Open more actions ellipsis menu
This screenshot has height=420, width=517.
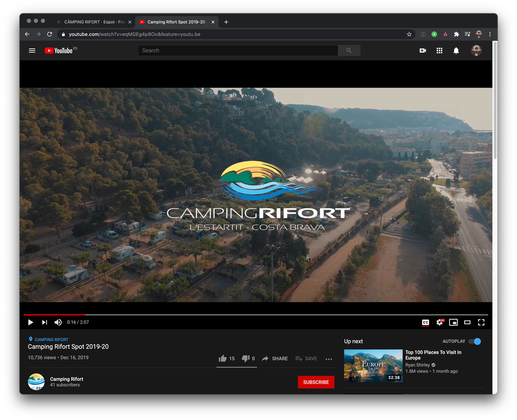click(329, 359)
